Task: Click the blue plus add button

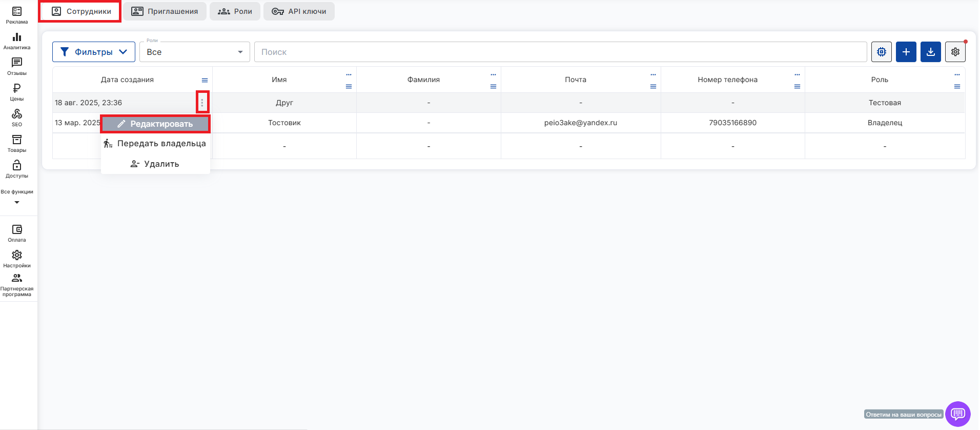Action: click(x=906, y=52)
